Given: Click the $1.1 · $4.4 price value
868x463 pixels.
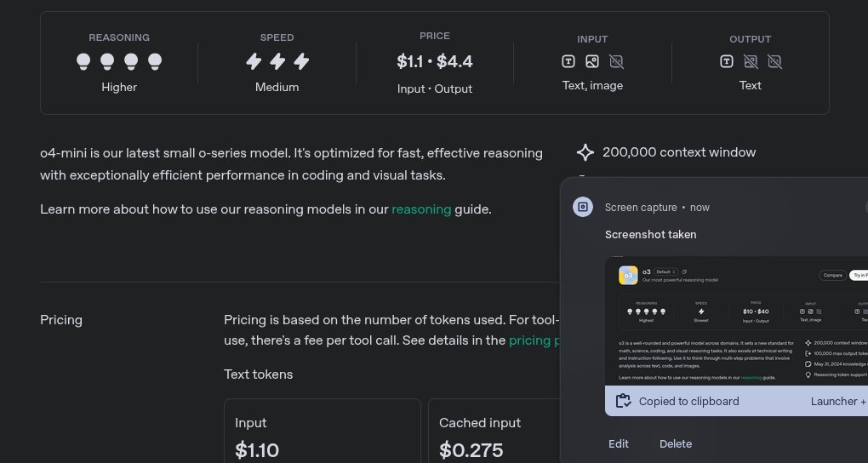Looking at the screenshot, I should pos(435,61).
